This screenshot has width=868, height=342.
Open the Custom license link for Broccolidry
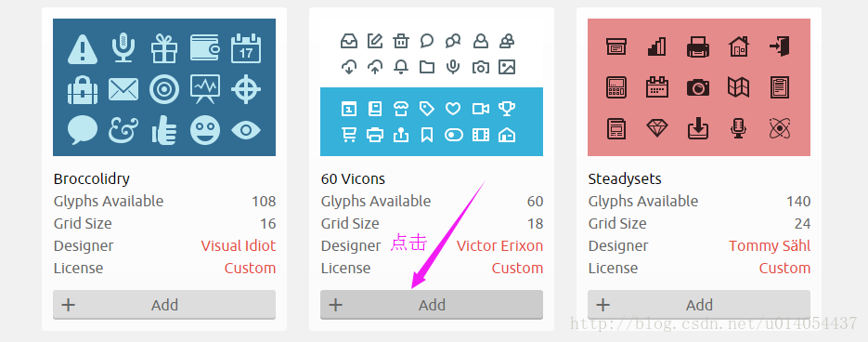[251, 268]
